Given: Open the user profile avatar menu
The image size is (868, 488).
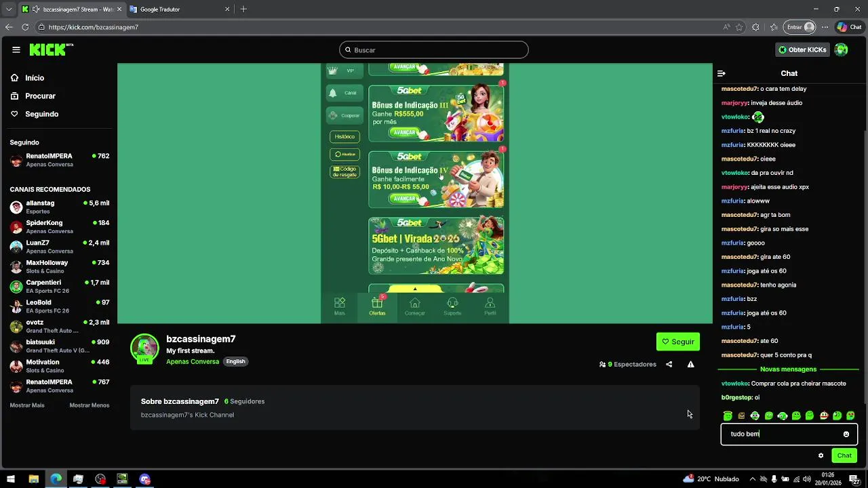Looking at the screenshot, I should 841,49.
